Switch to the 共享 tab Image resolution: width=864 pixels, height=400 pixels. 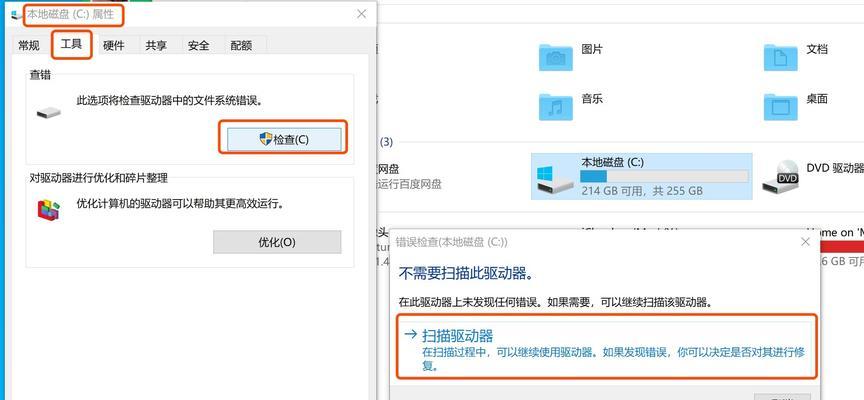coord(156,46)
